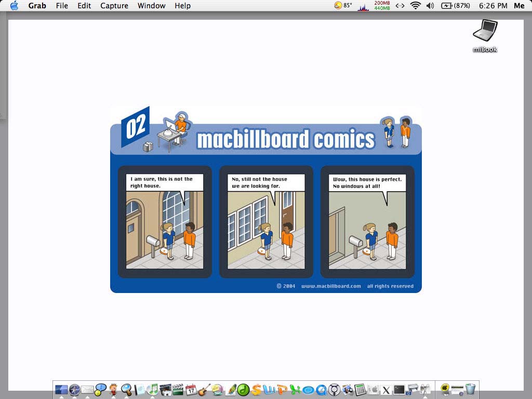Click the macbillboard comics title banner
532x399 pixels.
click(x=286, y=139)
